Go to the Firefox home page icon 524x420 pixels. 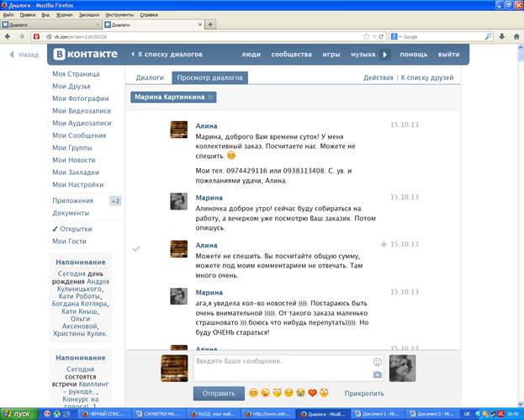516,36
